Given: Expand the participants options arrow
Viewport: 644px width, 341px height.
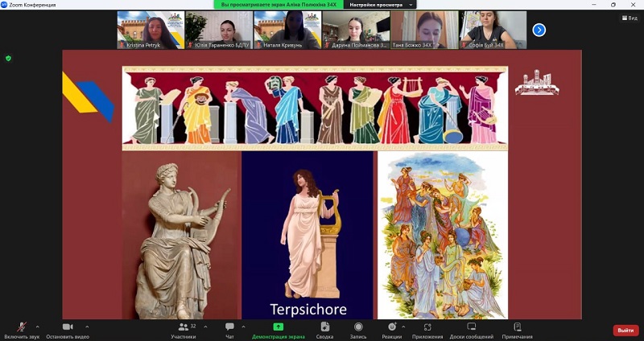Looking at the screenshot, I should pyautogui.click(x=205, y=327).
